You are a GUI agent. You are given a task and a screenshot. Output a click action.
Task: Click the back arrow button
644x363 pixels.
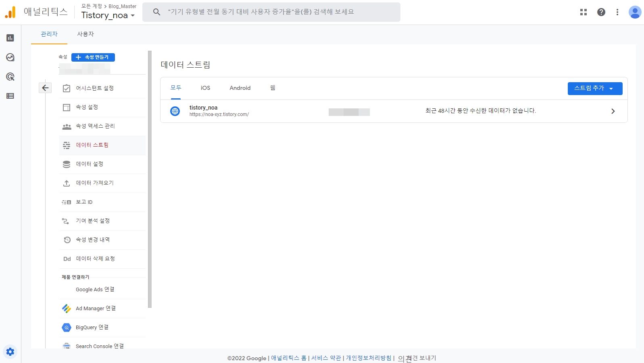point(45,88)
